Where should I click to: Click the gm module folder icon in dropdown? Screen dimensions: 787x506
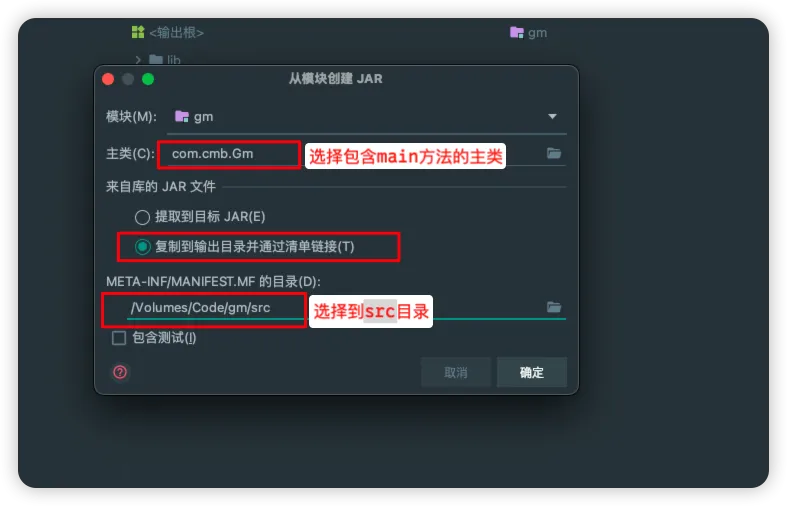pyautogui.click(x=181, y=116)
